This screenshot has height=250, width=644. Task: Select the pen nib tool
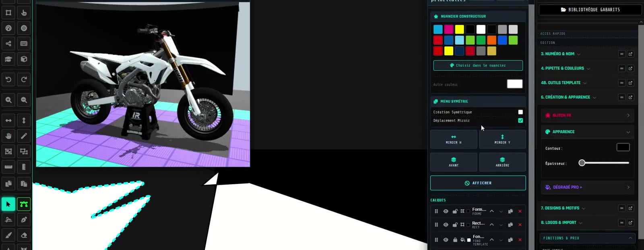pyautogui.click(x=24, y=220)
